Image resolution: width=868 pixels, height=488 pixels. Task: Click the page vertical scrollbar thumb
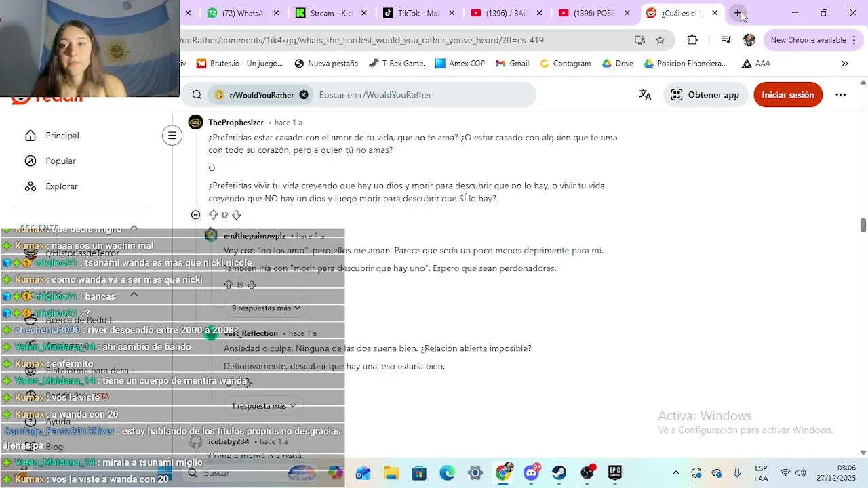[x=863, y=225]
